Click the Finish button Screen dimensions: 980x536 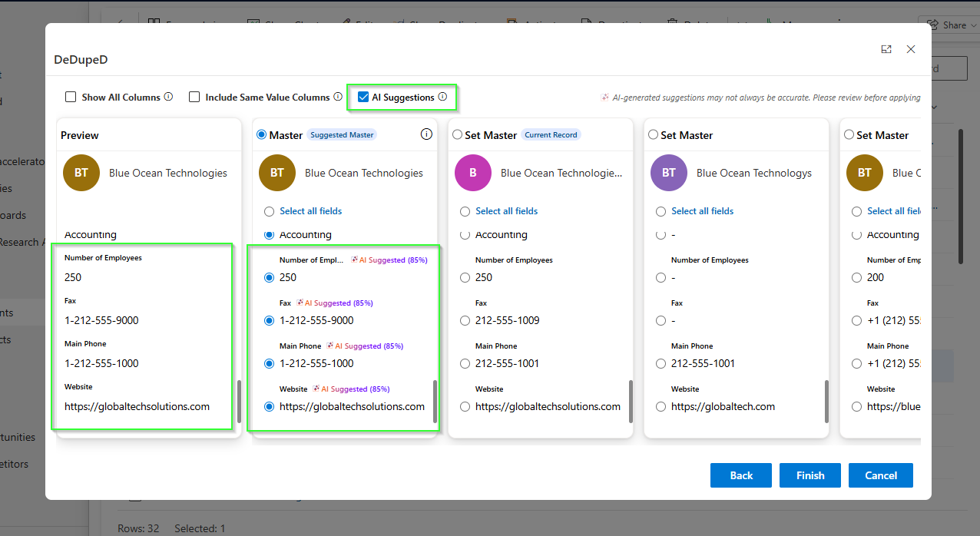point(810,475)
